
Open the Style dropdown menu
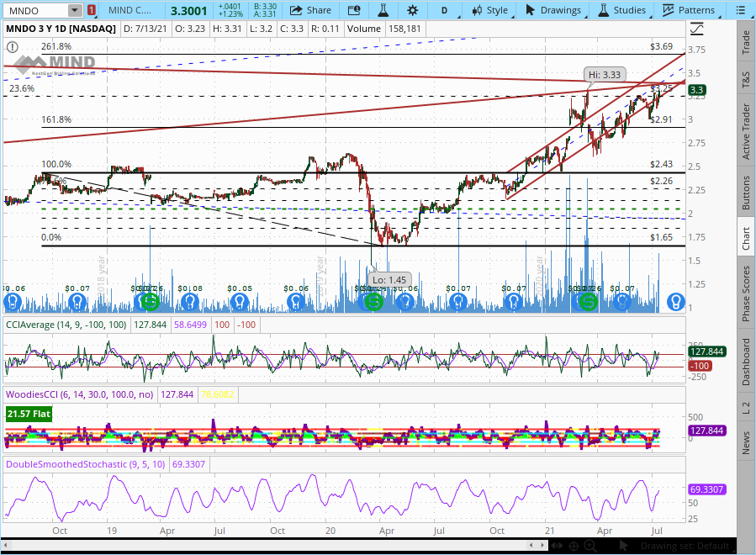[x=489, y=10]
